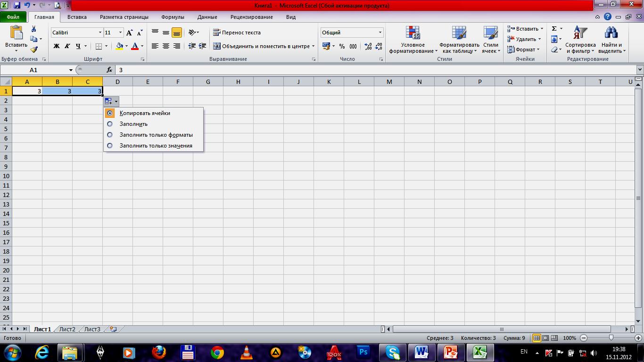Open Sort and Filter (Сортировка и фильтр)

click(x=580, y=40)
